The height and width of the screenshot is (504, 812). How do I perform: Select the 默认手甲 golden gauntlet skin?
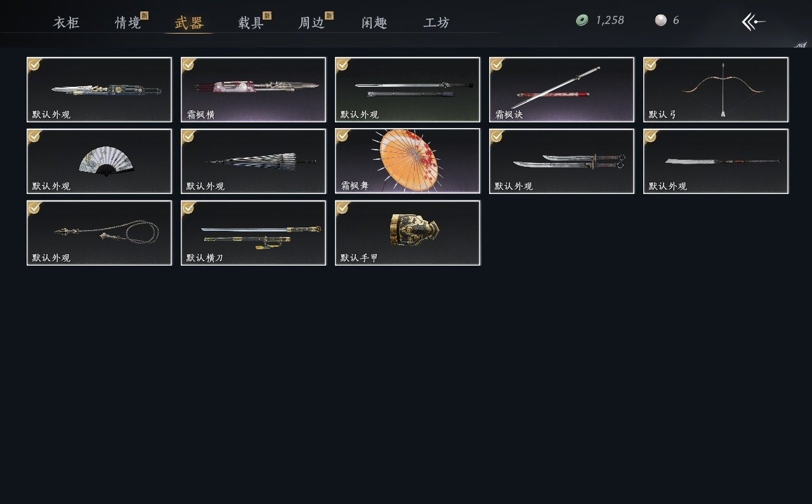click(407, 233)
